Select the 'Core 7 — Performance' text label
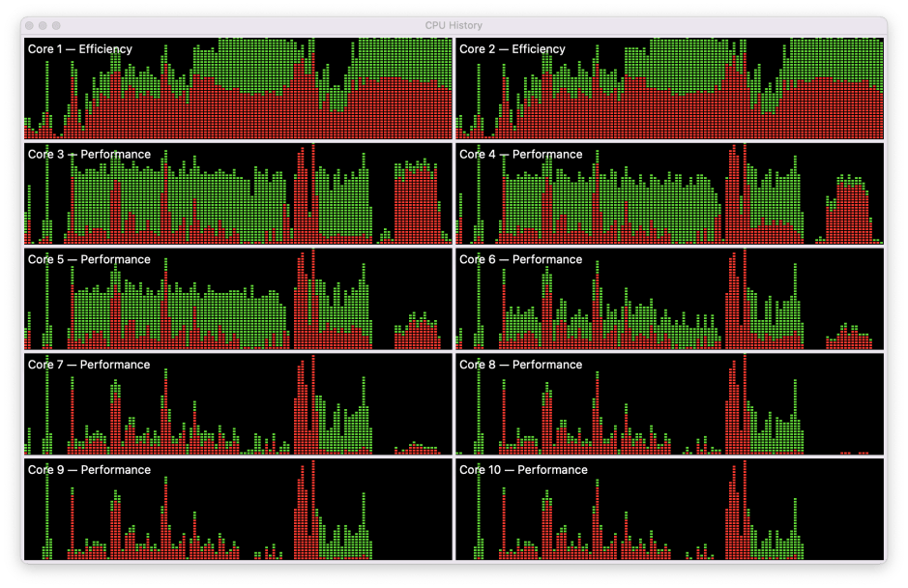 [89, 366]
